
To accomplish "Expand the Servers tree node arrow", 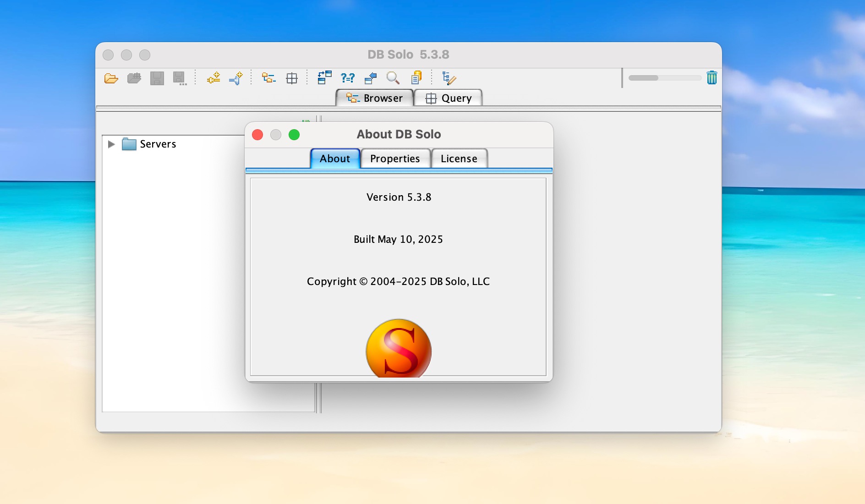I will (111, 144).
